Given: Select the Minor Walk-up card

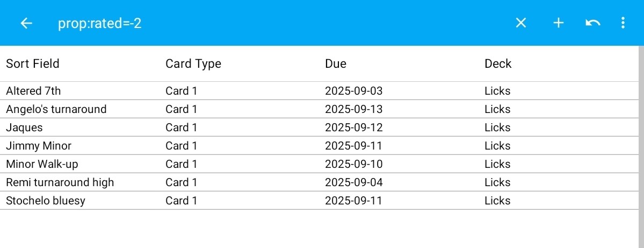Looking at the screenshot, I should [x=42, y=164].
